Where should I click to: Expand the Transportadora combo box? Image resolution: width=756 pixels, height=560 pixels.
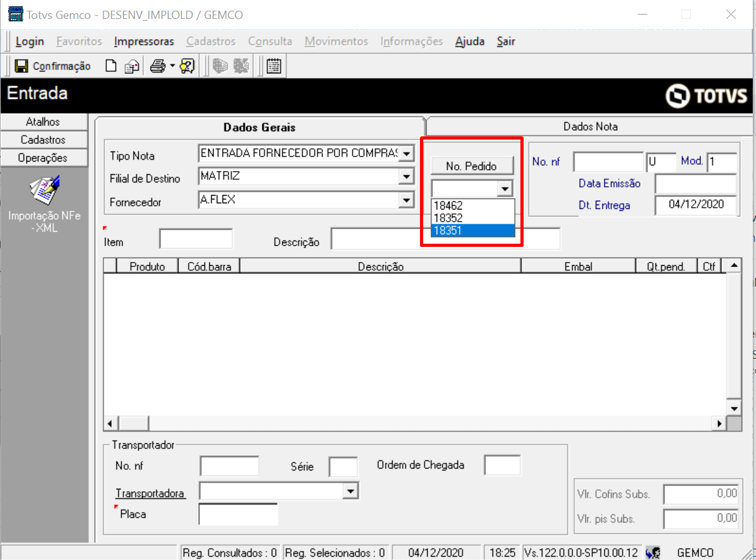351,491
